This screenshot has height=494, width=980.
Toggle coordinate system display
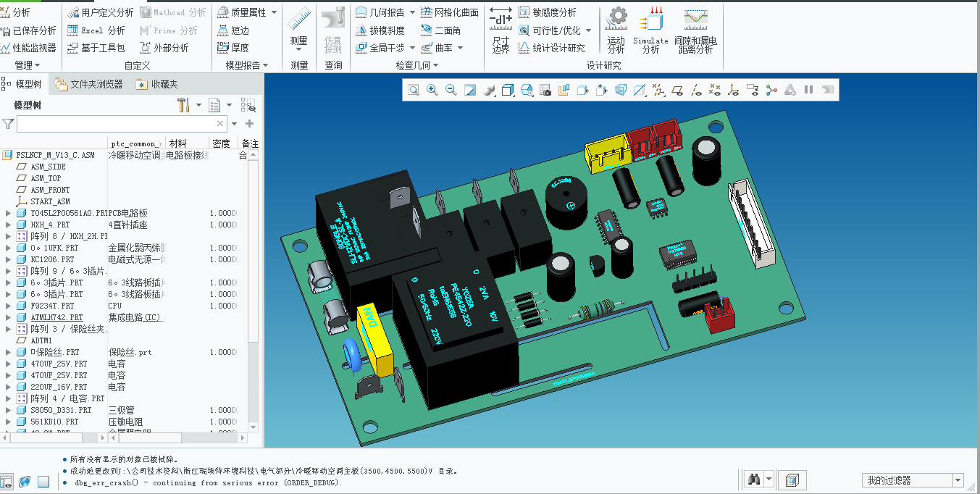tap(734, 90)
